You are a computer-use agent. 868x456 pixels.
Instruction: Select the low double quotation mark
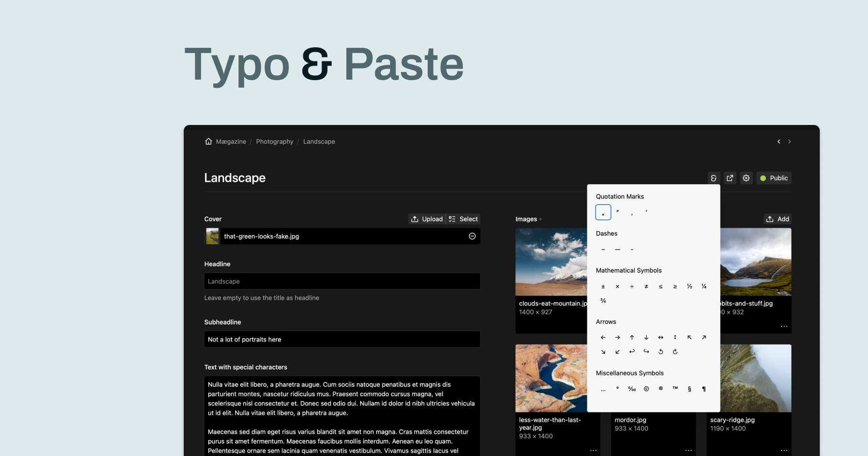coord(603,212)
